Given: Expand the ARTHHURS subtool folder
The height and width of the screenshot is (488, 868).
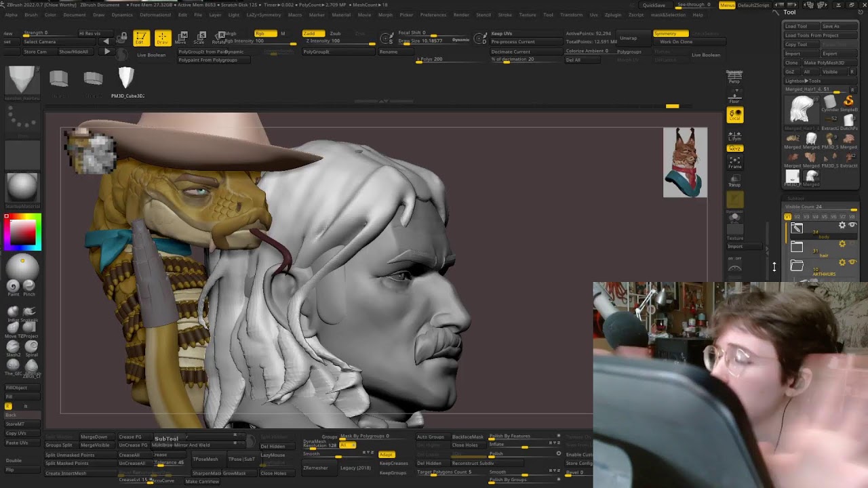Looking at the screenshot, I should [797, 266].
